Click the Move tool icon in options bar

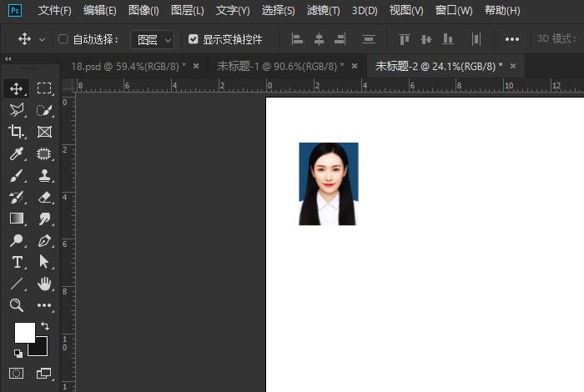pos(24,39)
